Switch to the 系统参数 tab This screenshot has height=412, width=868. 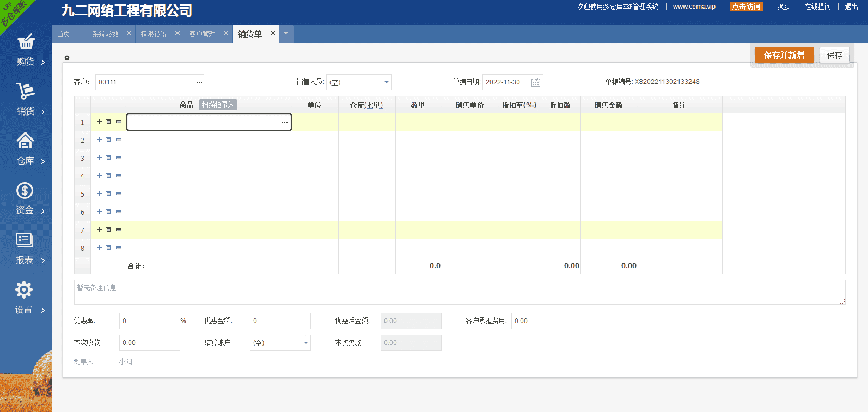[x=105, y=34]
